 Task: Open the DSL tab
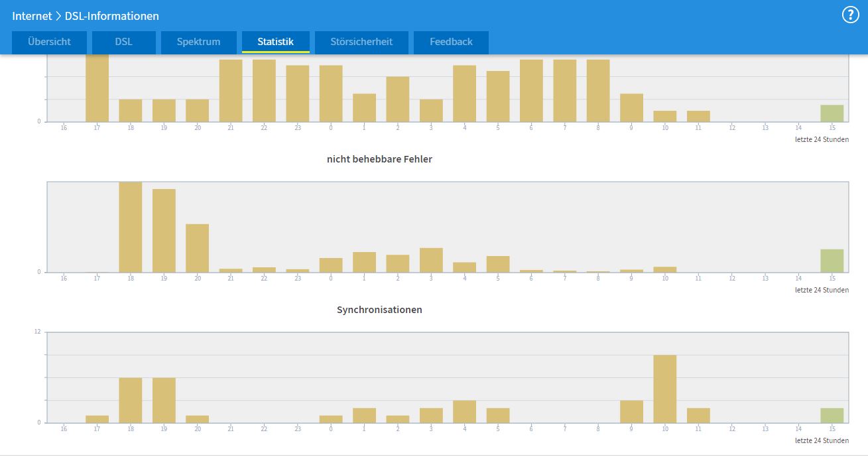pos(123,42)
